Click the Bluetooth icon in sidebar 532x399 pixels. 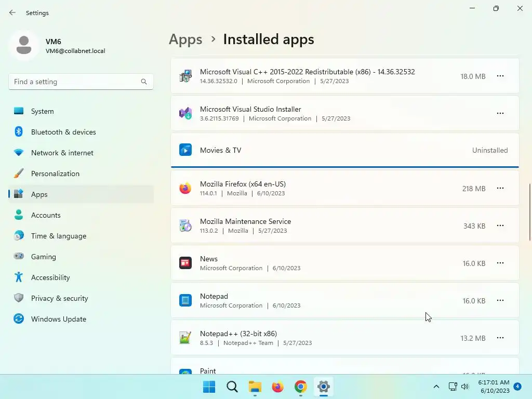[x=19, y=131]
